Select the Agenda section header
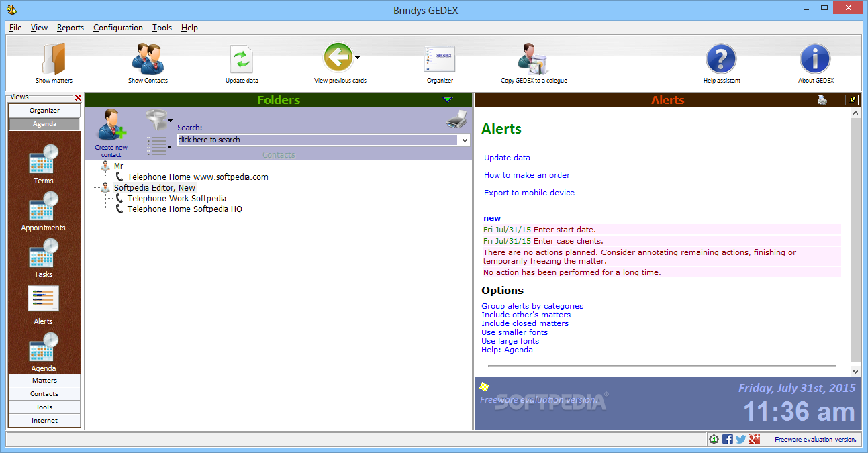 (x=44, y=124)
